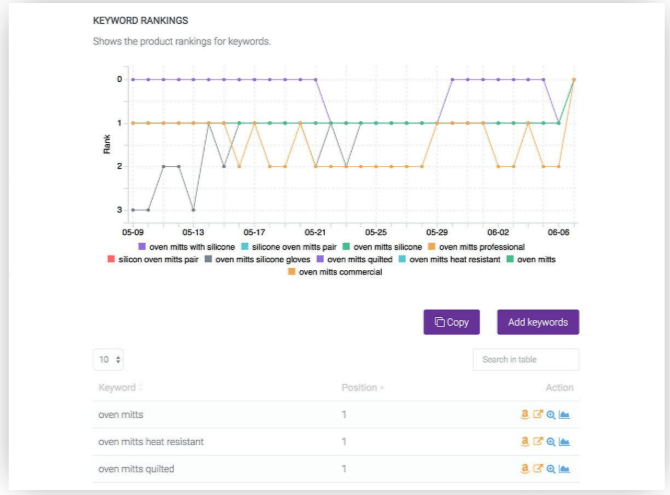Sort table by Keyword column
The image size is (670, 495).
120,387
